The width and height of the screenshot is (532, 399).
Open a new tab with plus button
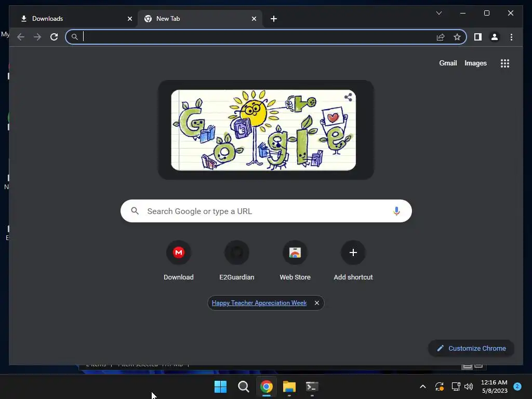pyautogui.click(x=274, y=19)
